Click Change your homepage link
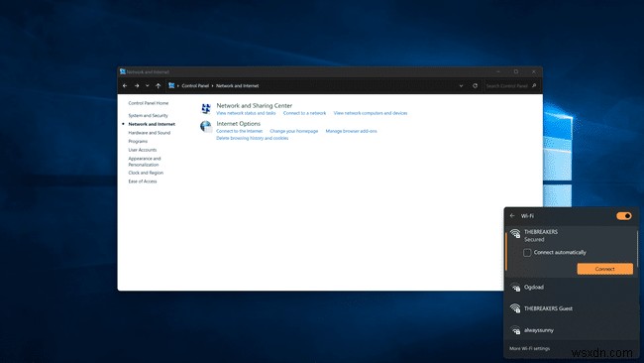This screenshot has width=644, height=363. pyautogui.click(x=293, y=131)
